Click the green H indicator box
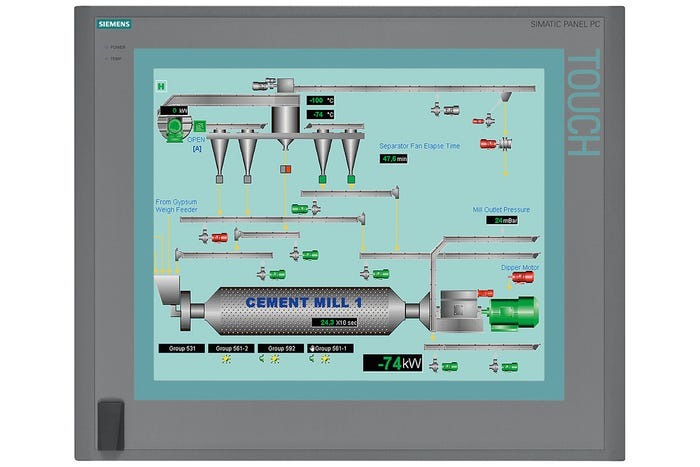Screen dimensions: 700x467 161,87
